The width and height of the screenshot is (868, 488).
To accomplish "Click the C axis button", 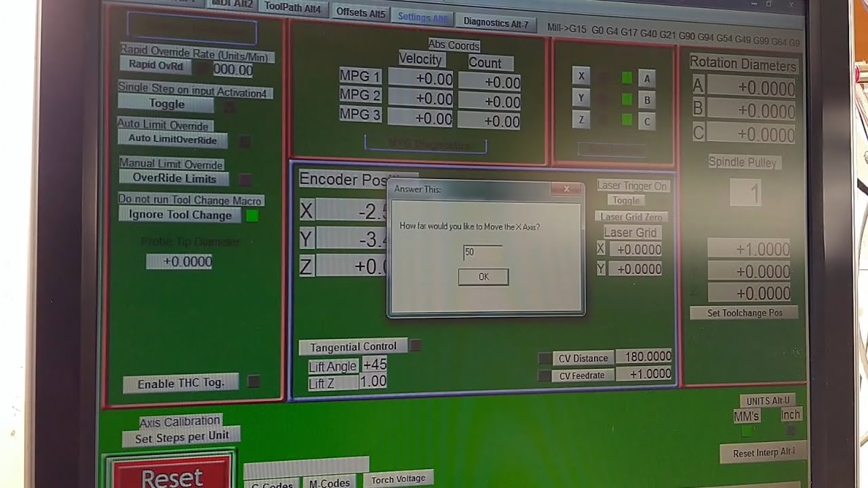I will point(646,122).
